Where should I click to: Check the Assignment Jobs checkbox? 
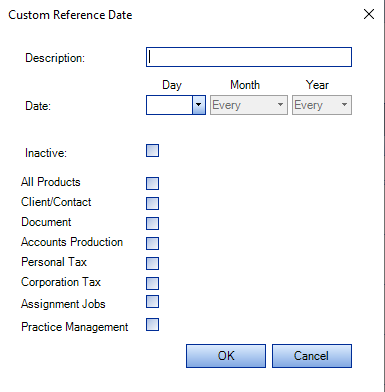tap(152, 302)
